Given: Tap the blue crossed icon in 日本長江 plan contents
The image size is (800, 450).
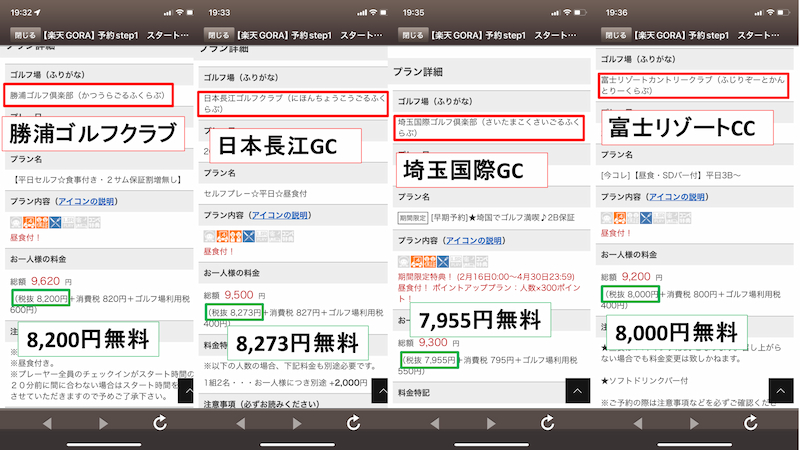Looking at the screenshot, I should [x=248, y=236].
